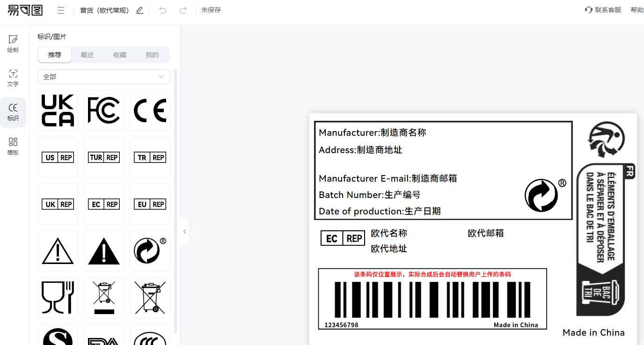Select the Green Dot logo on the label
The image size is (644, 345).
pos(545,195)
